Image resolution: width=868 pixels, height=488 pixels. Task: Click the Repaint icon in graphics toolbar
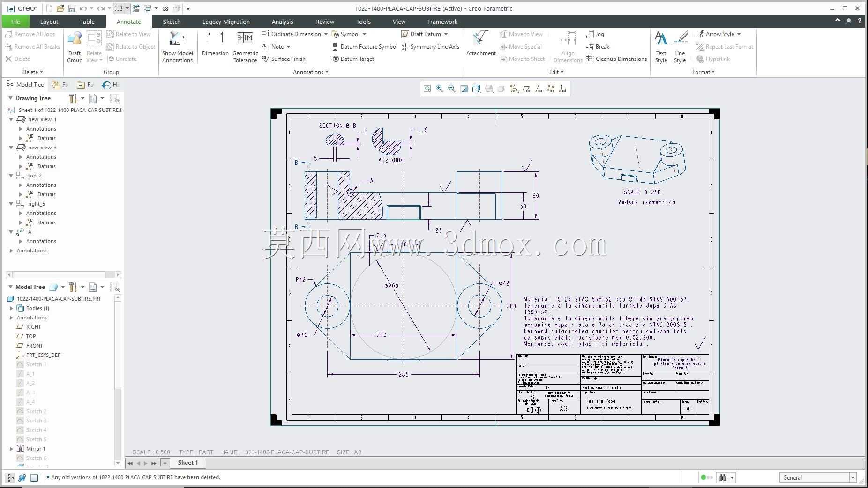(x=464, y=89)
